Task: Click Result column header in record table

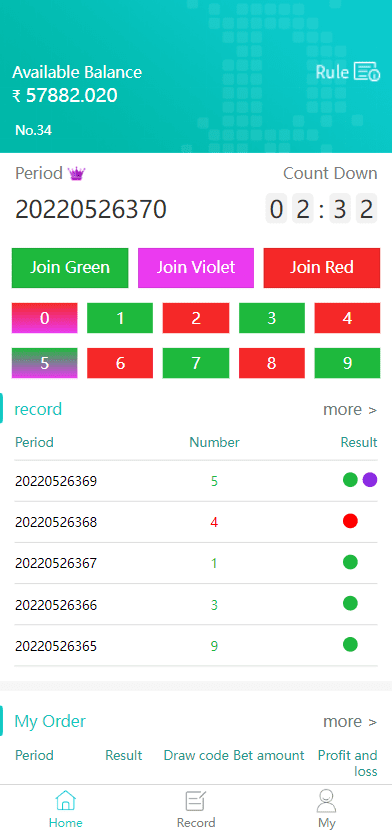Action: (x=359, y=442)
